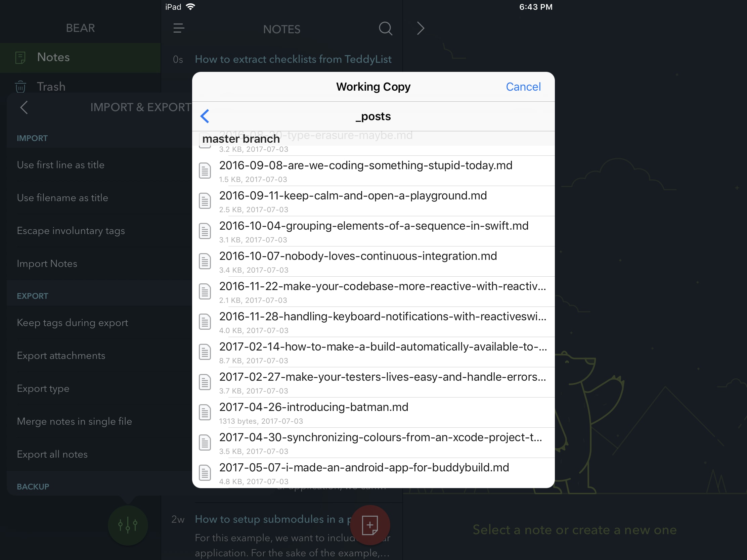The width and height of the screenshot is (747, 560).
Task: Select the Notes tab in middle panel
Action: (x=281, y=28)
